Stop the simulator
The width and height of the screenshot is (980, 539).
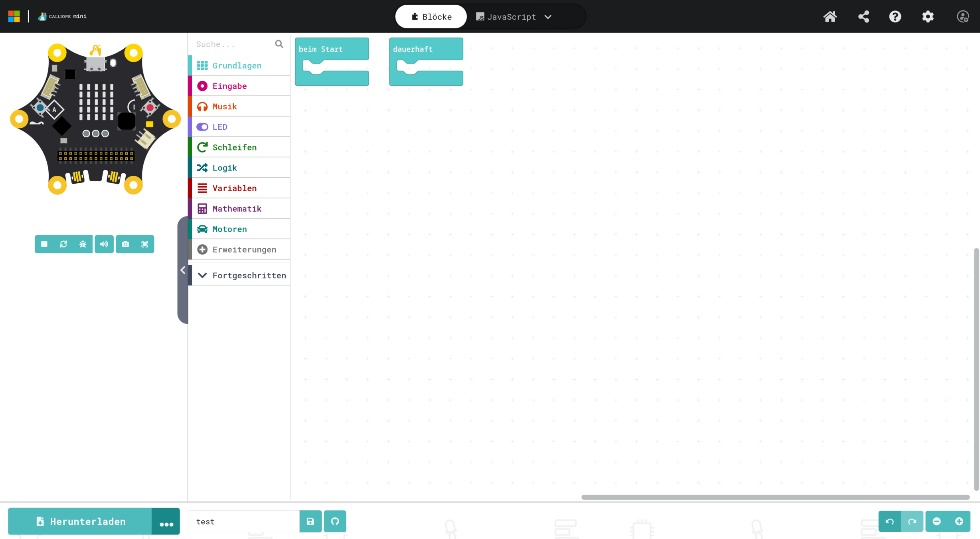pyautogui.click(x=44, y=244)
